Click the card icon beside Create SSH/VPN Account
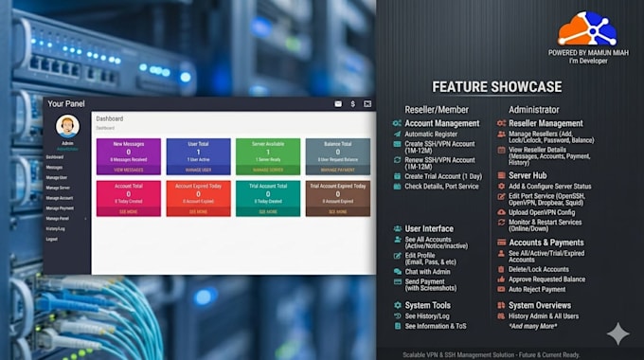Viewport: 644px width, 360px height. pos(397,144)
